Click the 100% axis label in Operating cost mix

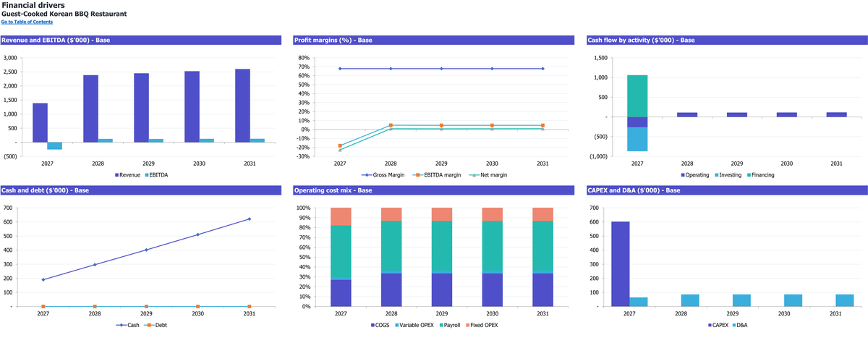pyautogui.click(x=302, y=208)
